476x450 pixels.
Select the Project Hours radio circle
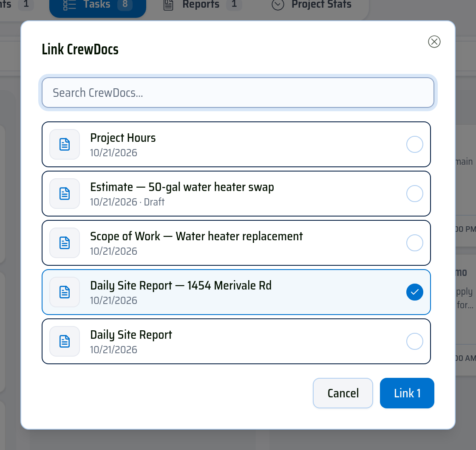point(414,144)
